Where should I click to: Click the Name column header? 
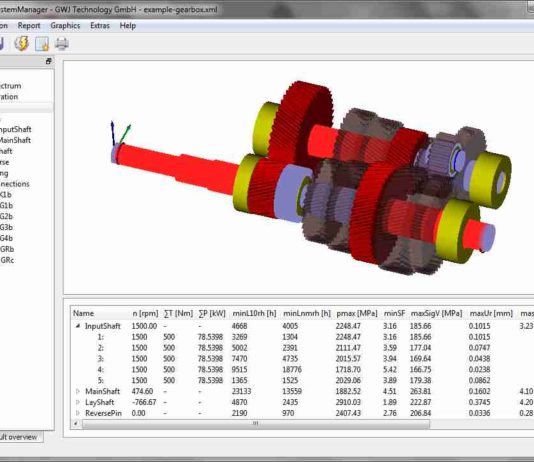[x=83, y=313]
